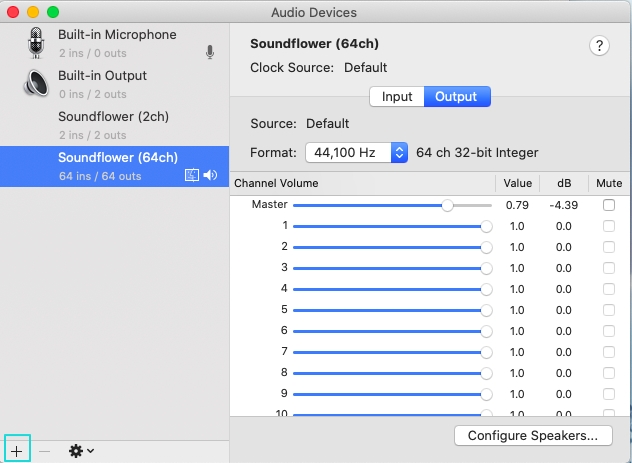Click the Configure Speakers button
This screenshot has height=463, width=632.
(x=533, y=436)
